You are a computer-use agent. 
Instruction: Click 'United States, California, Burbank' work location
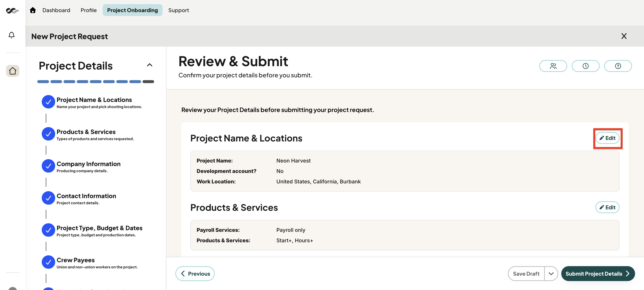[x=318, y=182]
